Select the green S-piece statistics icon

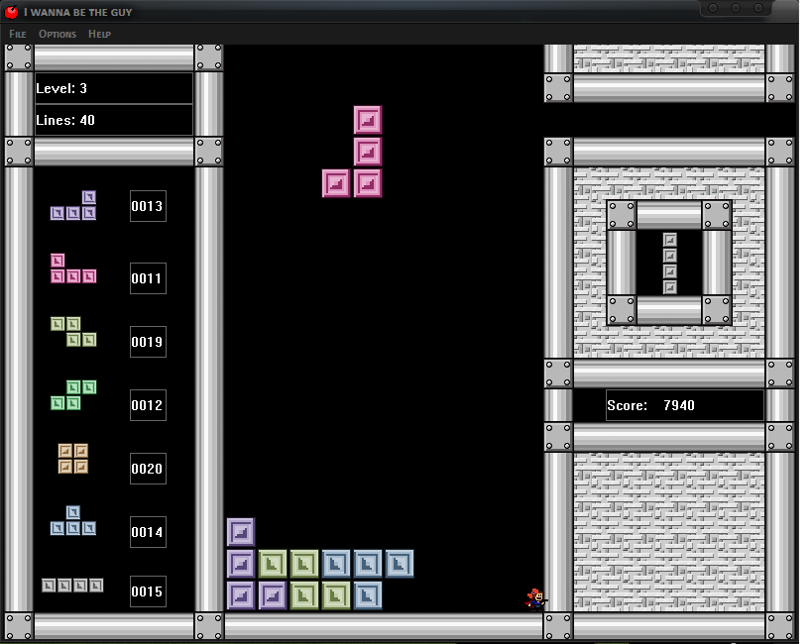pos(73,395)
